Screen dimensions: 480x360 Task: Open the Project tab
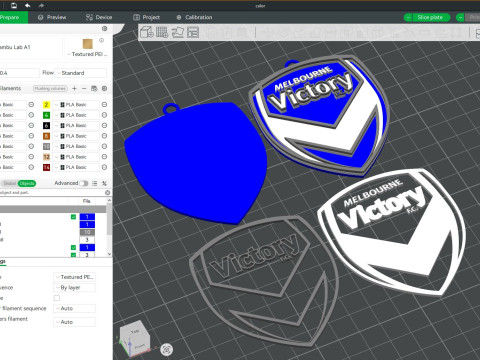point(147,17)
